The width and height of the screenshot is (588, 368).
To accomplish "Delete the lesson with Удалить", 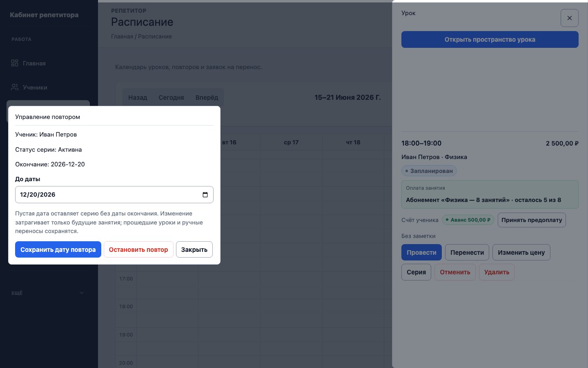I will pos(497,272).
